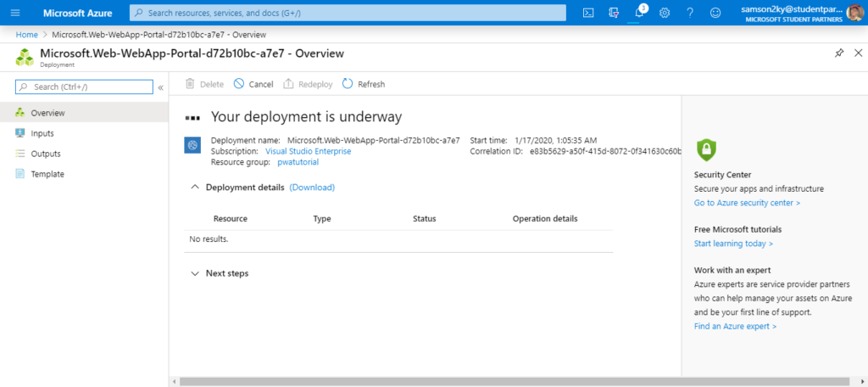Open Cloud Shell from top bar
The image size is (868, 387).
pyautogui.click(x=588, y=13)
